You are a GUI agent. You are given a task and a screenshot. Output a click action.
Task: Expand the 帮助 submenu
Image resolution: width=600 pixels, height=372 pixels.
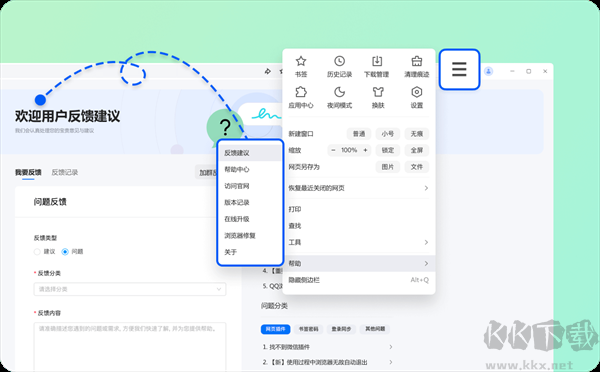[359, 263]
